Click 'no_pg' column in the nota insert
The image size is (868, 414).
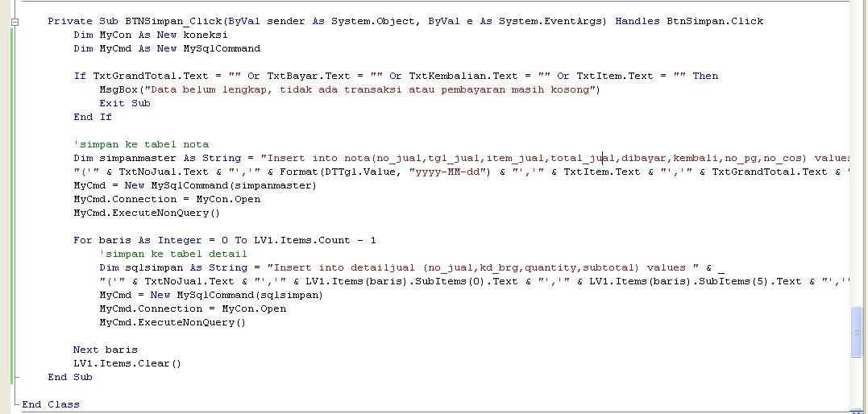[741, 159]
